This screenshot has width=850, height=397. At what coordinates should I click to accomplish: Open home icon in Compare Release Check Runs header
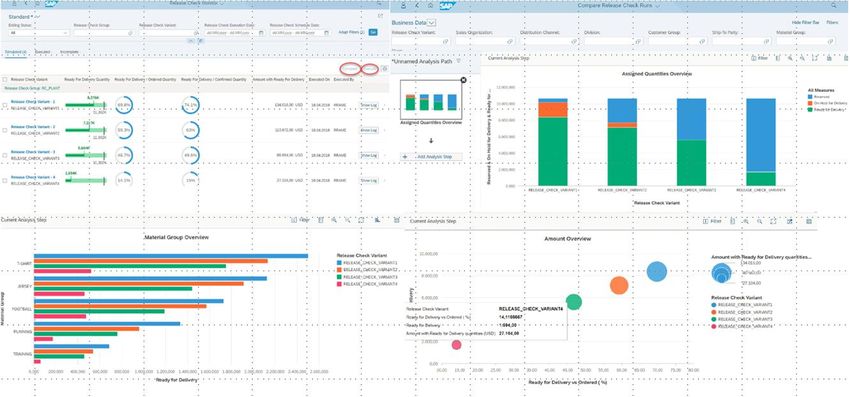pyautogui.click(x=430, y=5)
